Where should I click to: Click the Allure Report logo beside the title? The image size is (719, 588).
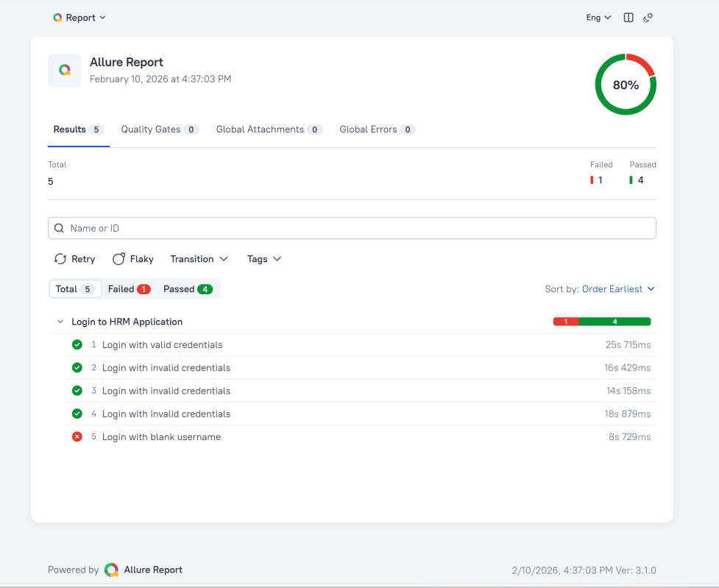(65, 71)
